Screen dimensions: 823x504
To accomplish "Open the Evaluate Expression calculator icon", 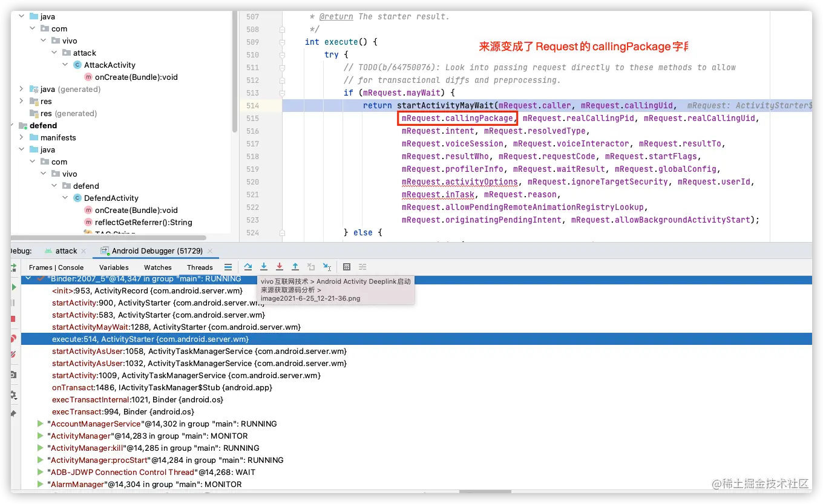I will pyautogui.click(x=347, y=267).
